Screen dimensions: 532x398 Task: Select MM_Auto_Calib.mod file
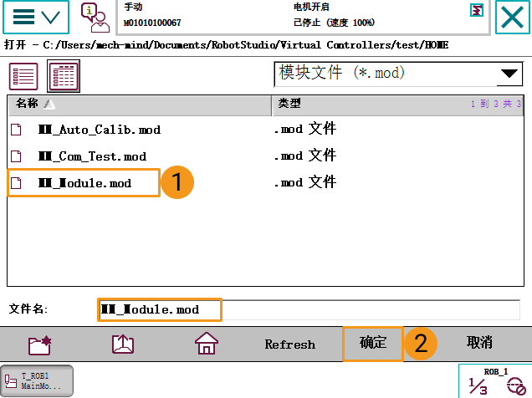coord(99,130)
